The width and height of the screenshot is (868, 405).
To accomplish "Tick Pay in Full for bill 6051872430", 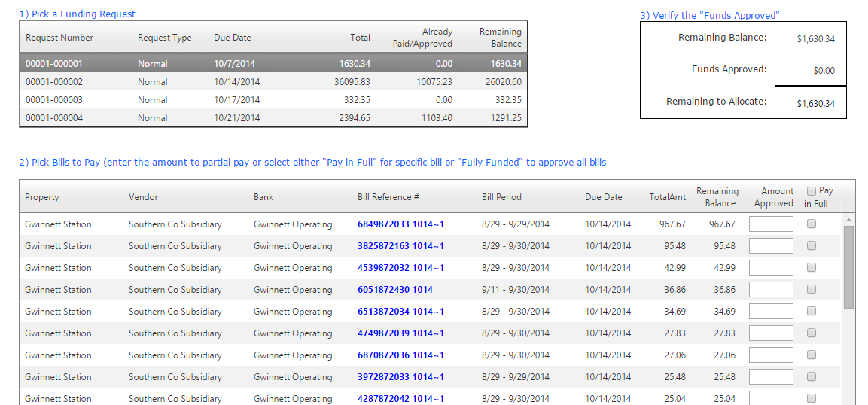I will [812, 289].
